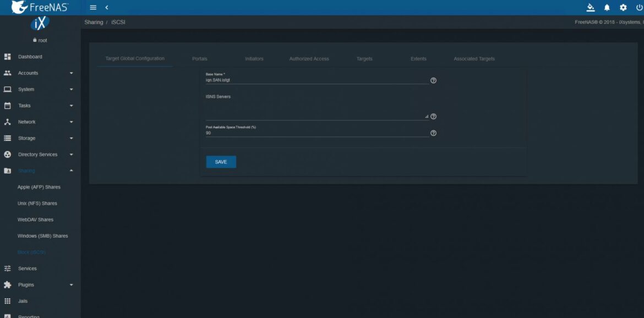Click the Storage list icon
The image size is (644, 318).
coord(7,138)
